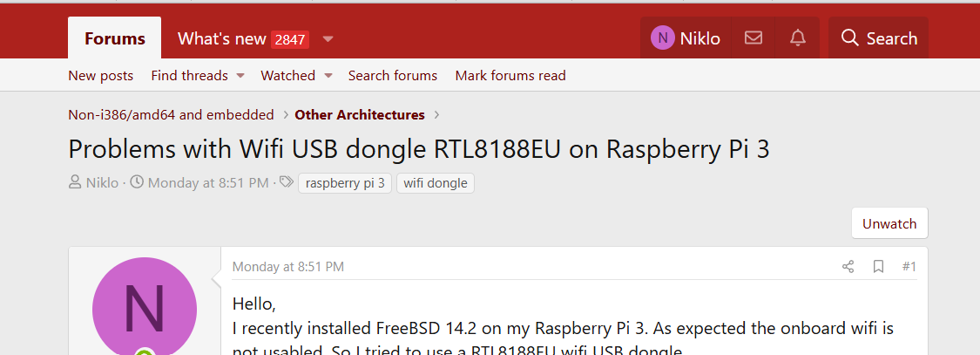Go to New posts link

(x=101, y=76)
